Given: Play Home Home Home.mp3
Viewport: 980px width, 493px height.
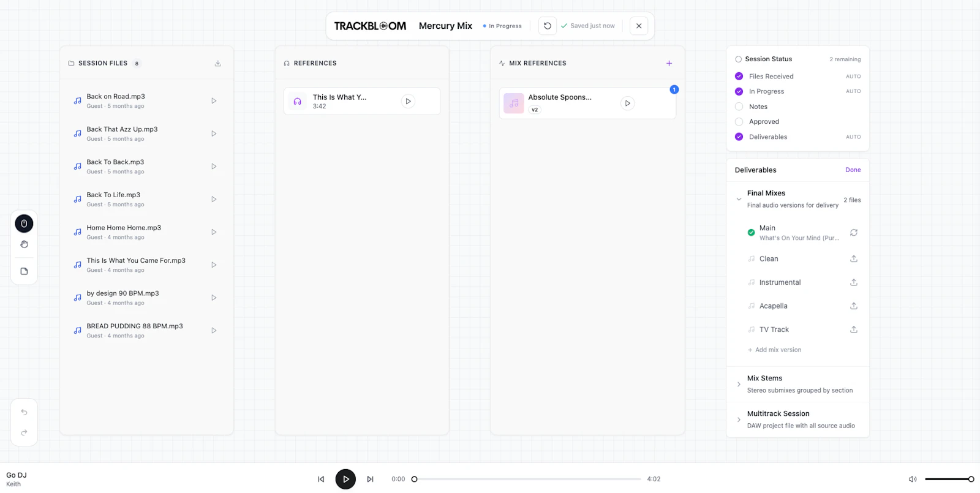Looking at the screenshot, I should [214, 232].
